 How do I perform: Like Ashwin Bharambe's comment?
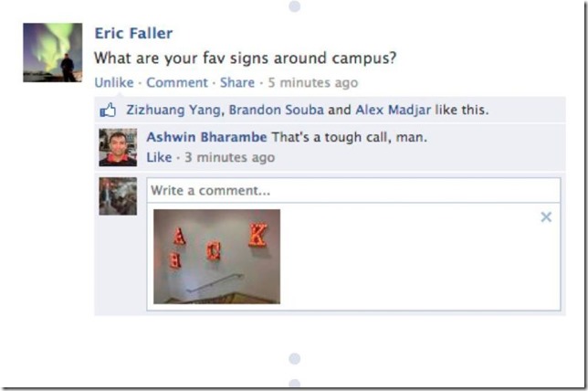click(x=159, y=158)
